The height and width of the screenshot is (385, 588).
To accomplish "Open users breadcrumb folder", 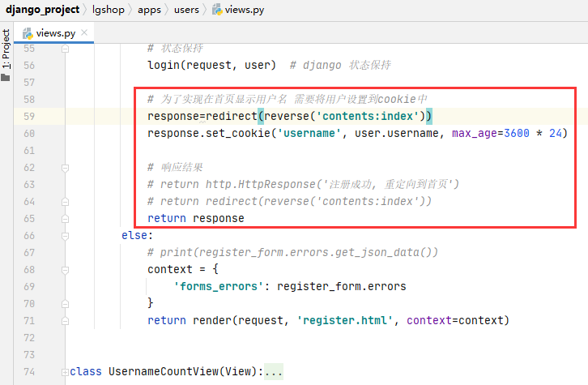I will point(186,10).
